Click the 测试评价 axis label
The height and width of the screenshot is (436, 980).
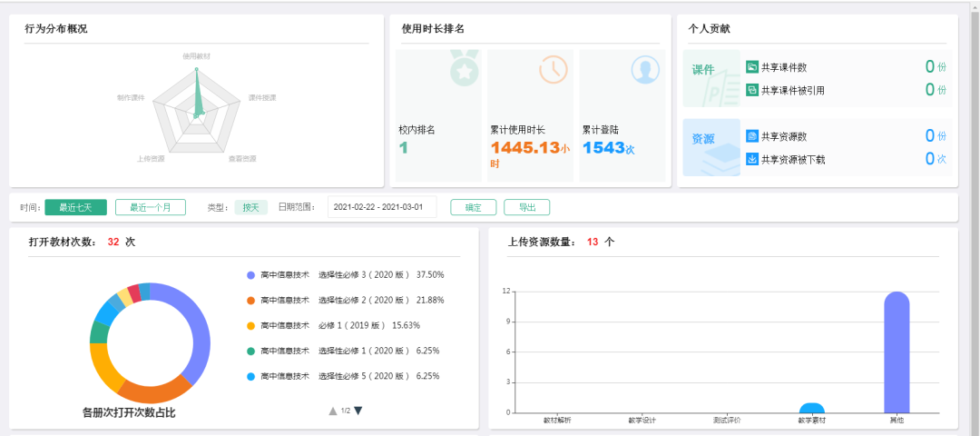[x=727, y=421]
